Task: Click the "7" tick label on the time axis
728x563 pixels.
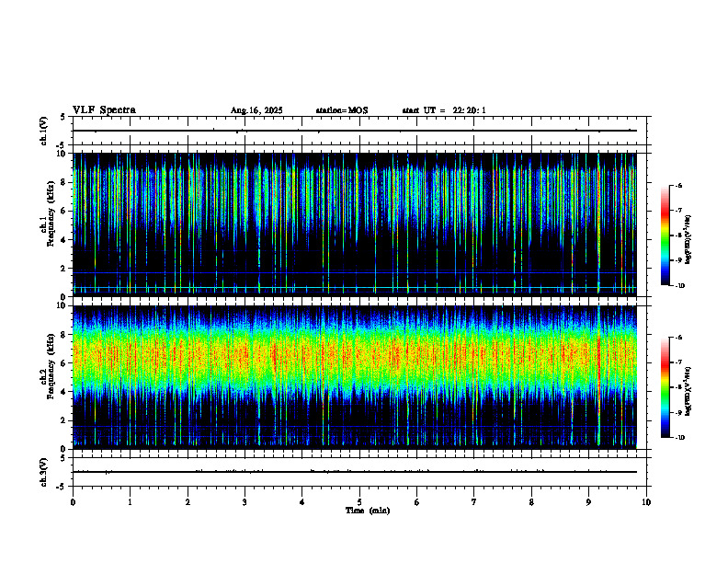Action: coord(474,502)
